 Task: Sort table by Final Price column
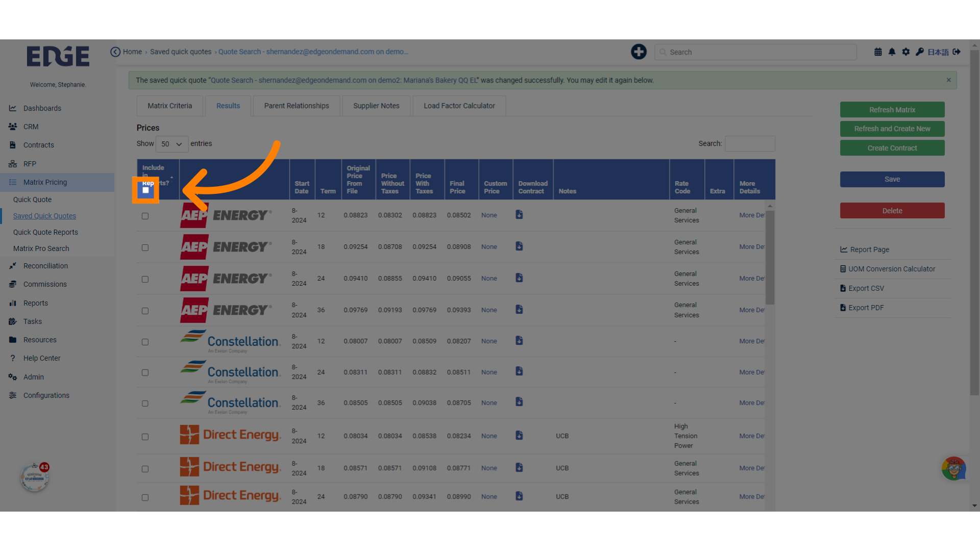pos(461,179)
